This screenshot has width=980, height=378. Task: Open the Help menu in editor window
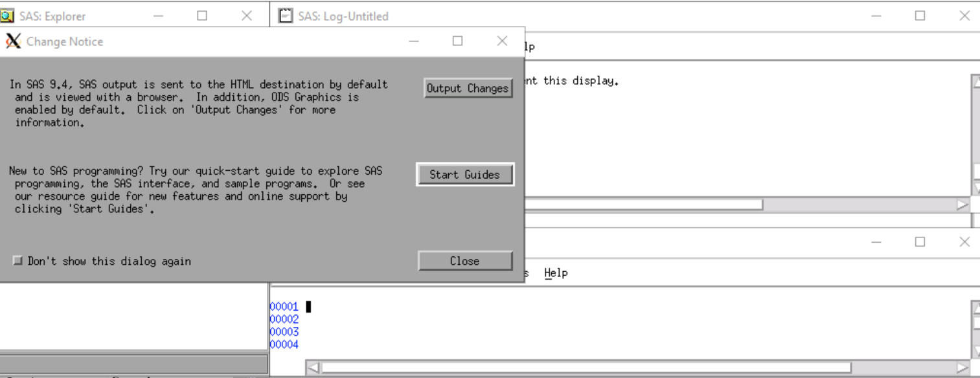pos(556,272)
